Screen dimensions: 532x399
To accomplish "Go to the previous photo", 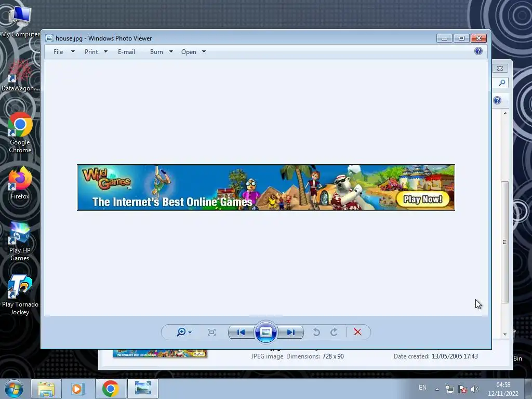I will (x=241, y=332).
